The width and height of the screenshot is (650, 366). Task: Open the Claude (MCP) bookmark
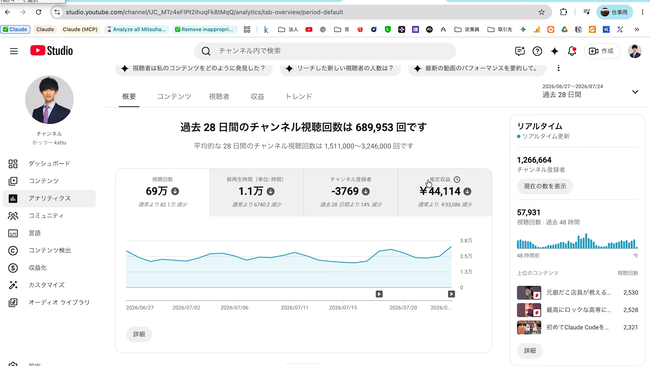tap(80, 29)
